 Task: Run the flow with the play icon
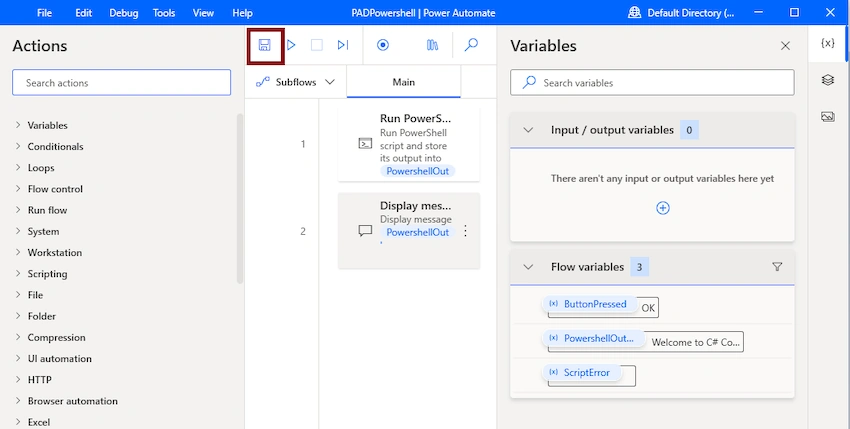pyautogui.click(x=291, y=45)
